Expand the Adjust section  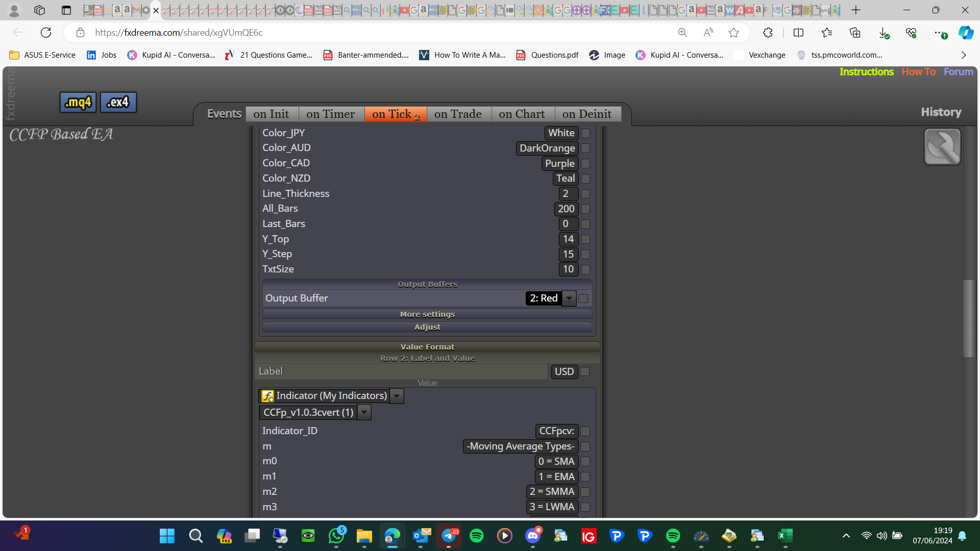[427, 327]
